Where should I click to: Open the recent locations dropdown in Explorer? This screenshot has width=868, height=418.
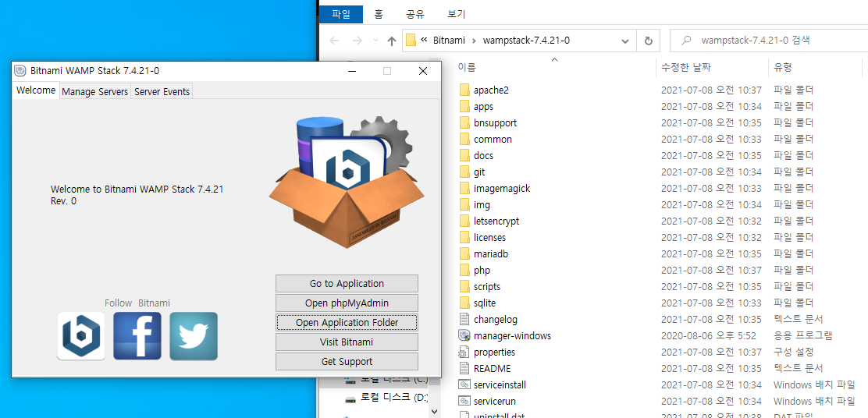pos(376,41)
